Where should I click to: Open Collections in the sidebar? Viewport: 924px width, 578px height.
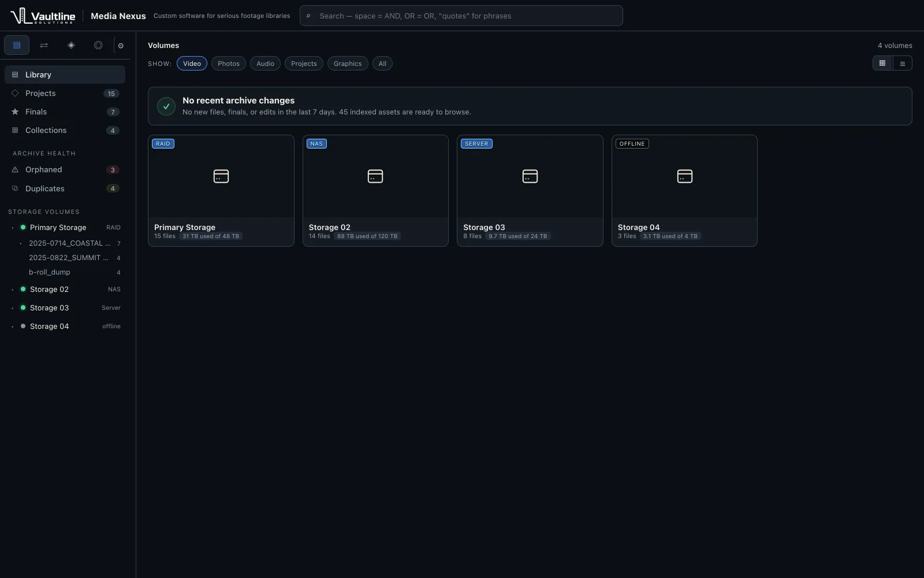click(65, 130)
